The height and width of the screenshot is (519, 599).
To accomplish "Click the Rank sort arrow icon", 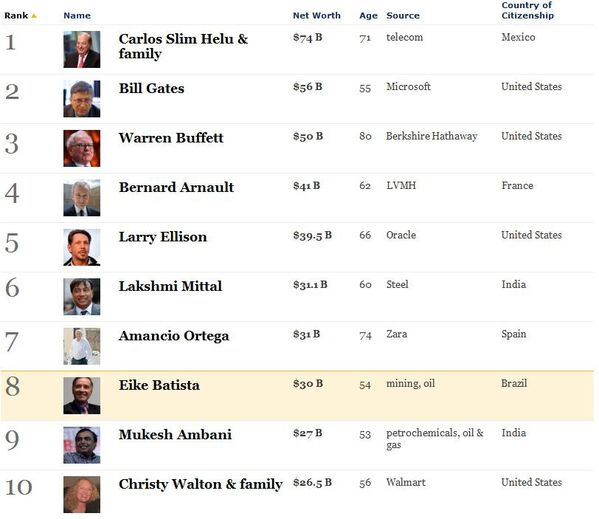I will [34, 16].
